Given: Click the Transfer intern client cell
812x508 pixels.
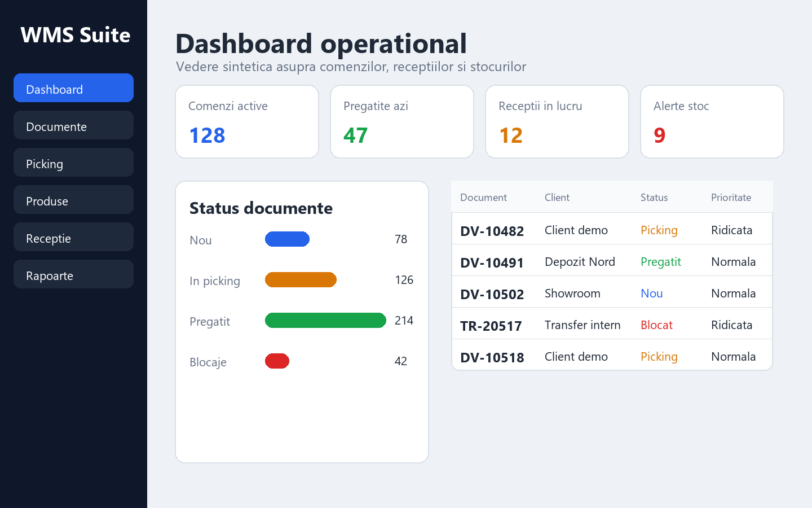Looking at the screenshot, I should pos(582,325).
